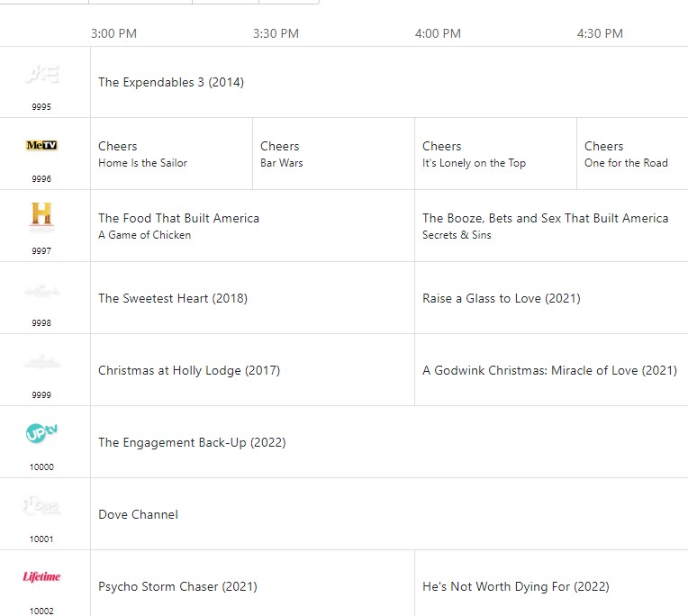Image resolution: width=688 pixels, height=616 pixels.
Task: Open The Expendables 3 (2014) listing
Action: [171, 82]
